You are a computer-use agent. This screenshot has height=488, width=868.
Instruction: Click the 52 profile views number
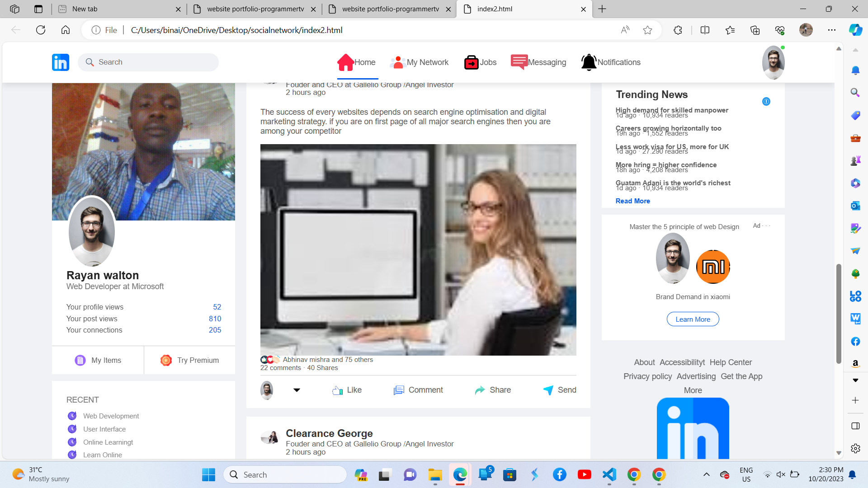pyautogui.click(x=217, y=307)
